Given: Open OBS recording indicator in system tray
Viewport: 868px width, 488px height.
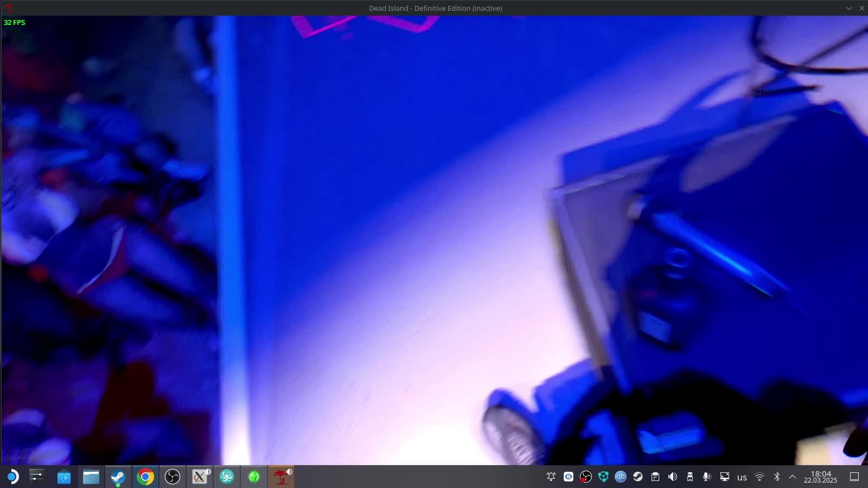Looking at the screenshot, I should [586, 477].
